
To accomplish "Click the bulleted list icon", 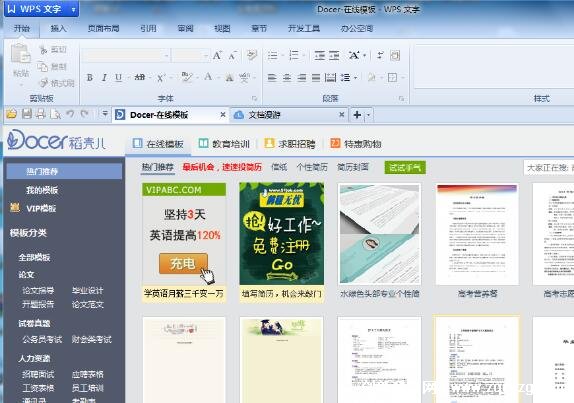I will [272, 56].
